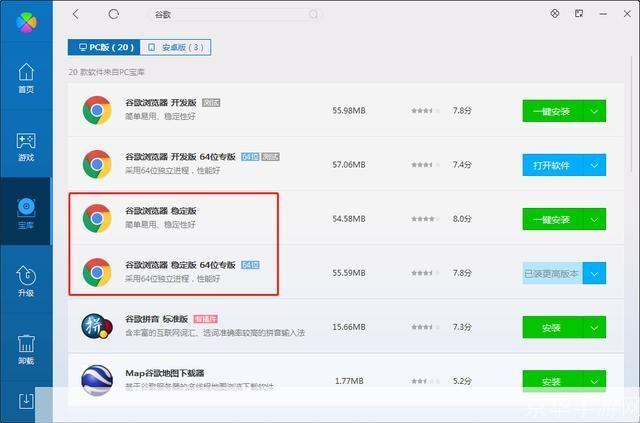Click the 7.4分 rating score text
This screenshot has width=640, height=423.
462,165
